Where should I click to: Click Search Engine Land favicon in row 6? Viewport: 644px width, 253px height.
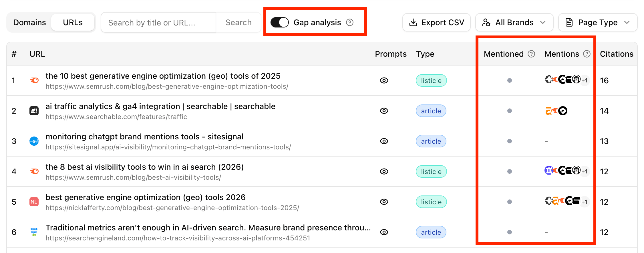34,232
